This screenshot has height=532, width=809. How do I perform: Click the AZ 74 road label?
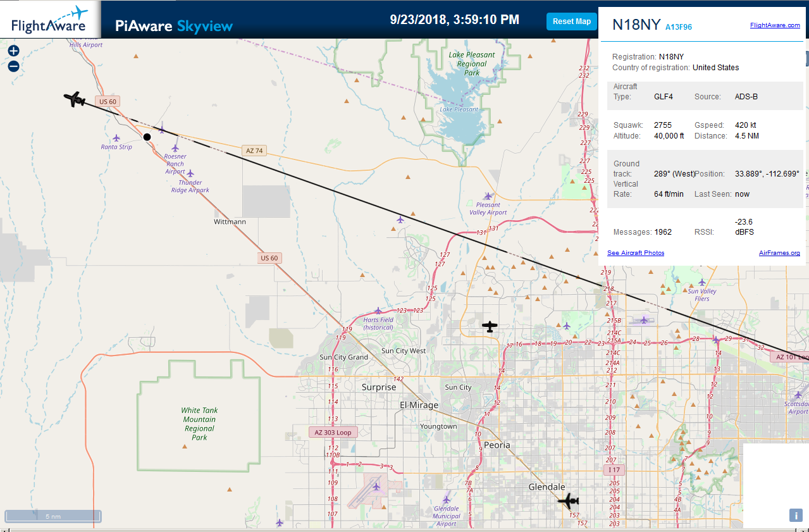pyautogui.click(x=254, y=151)
